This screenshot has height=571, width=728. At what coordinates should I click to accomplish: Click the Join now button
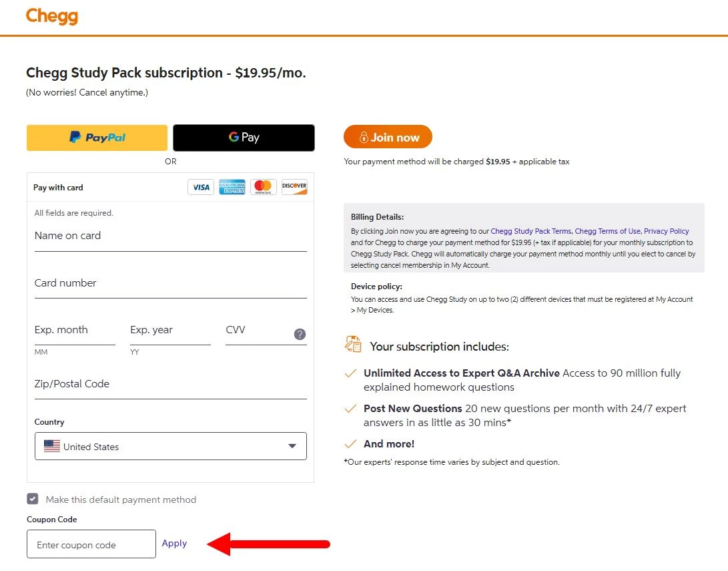pyautogui.click(x=388, y=137)
